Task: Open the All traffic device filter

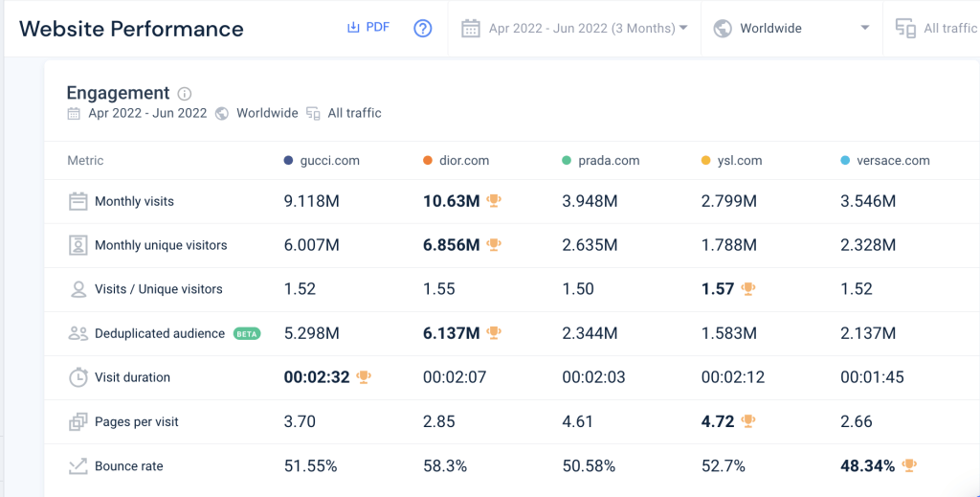Action: (936, 28)
